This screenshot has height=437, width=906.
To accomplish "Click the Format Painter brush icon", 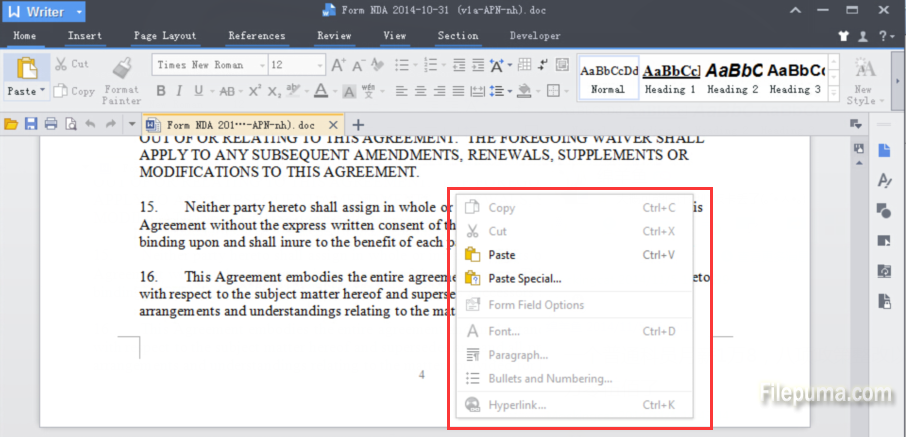I will coord(121,68).
